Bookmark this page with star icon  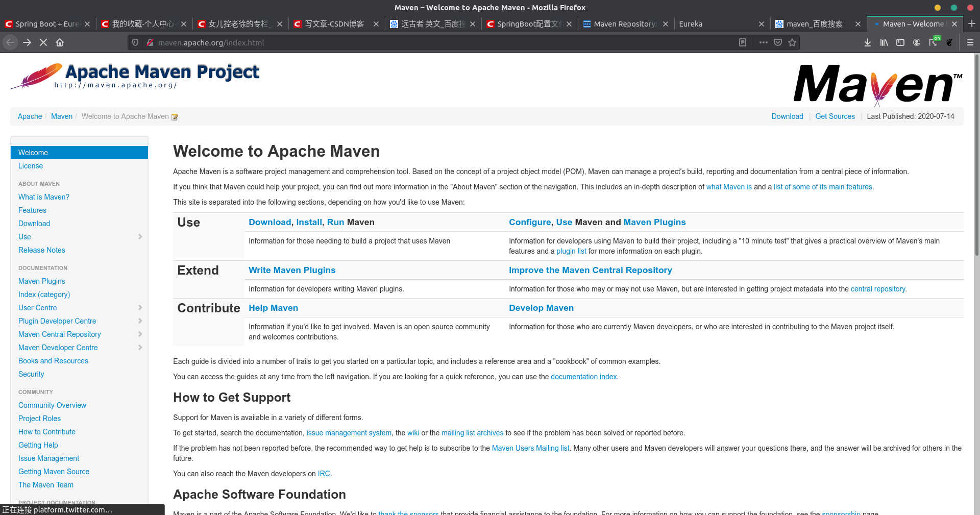(792, 42)
